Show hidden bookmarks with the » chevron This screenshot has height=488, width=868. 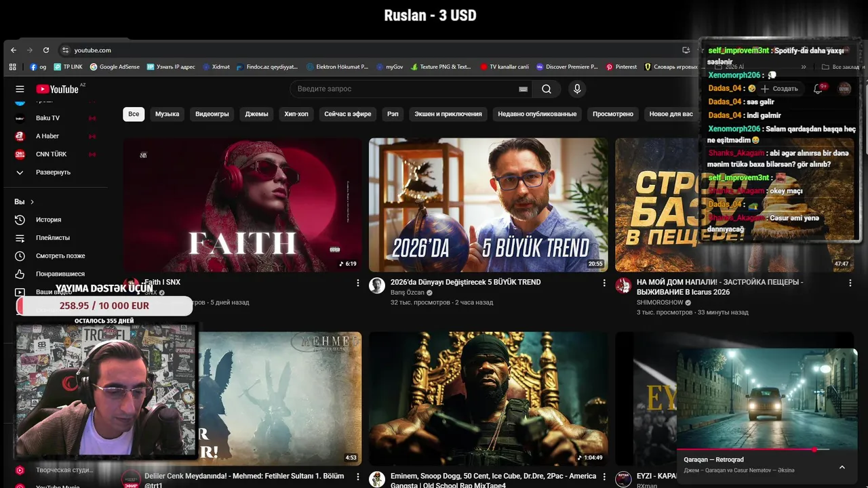click(x=804, y=67)
